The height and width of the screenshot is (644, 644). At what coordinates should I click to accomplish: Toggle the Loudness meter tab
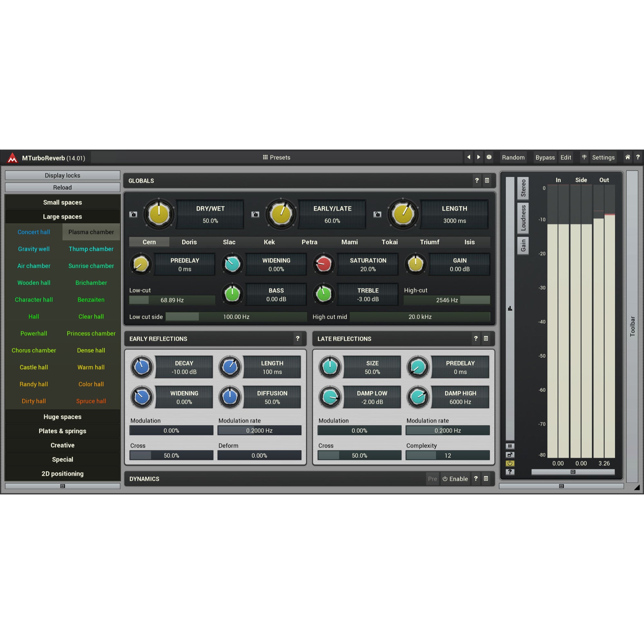coord(523,218)
